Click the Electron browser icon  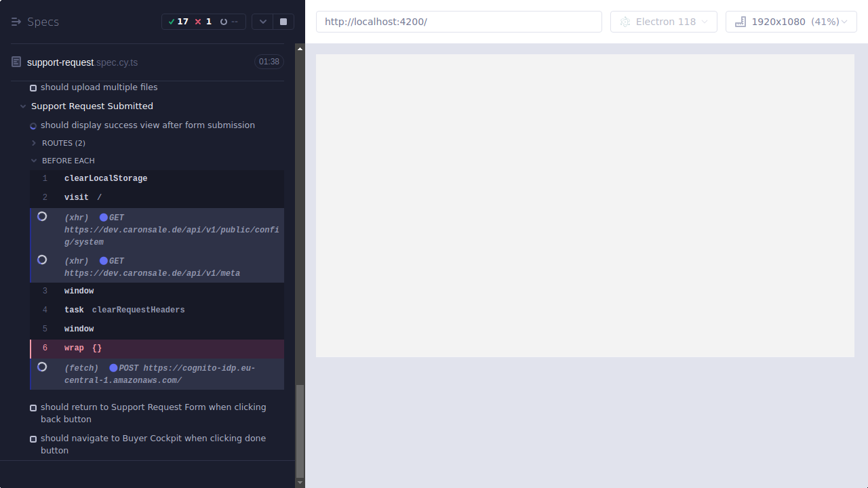coord(625,21)
